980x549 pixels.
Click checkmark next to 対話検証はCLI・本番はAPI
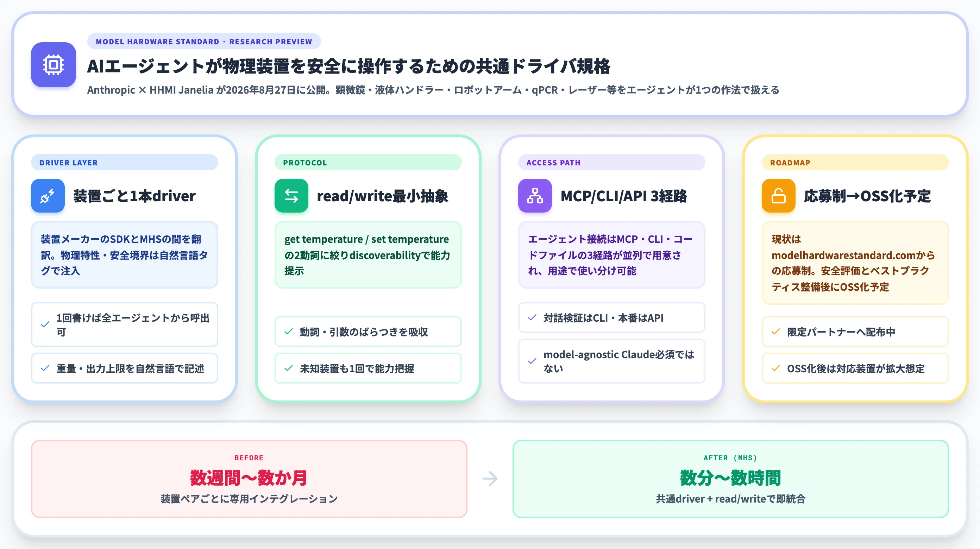pos(532,317)
